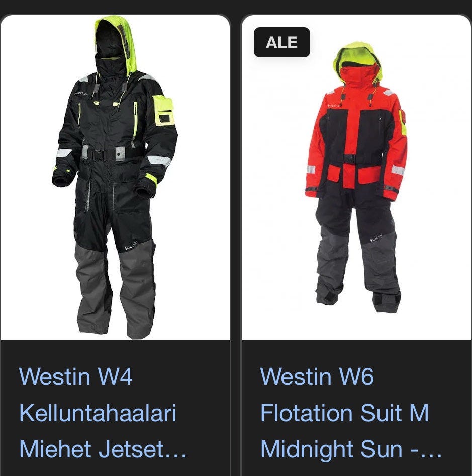Click the Westin logo on the red suit's leg
472x476 pixels.
[376, 239]
